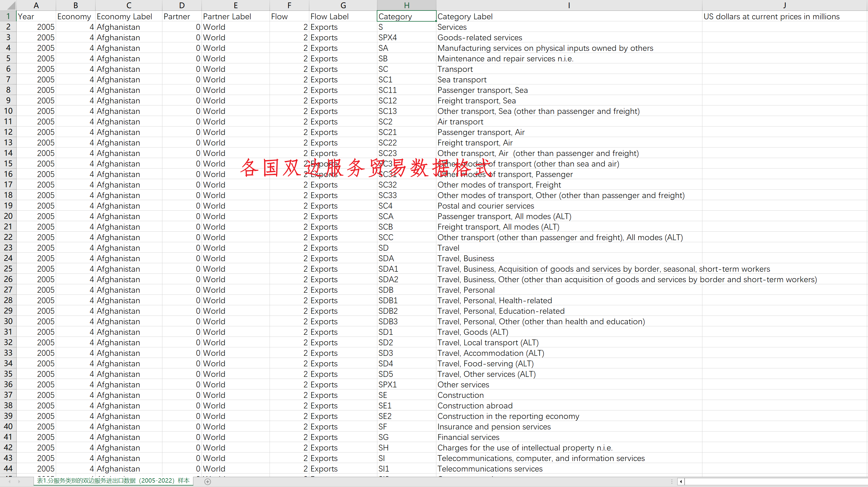Select column A header

36,5
